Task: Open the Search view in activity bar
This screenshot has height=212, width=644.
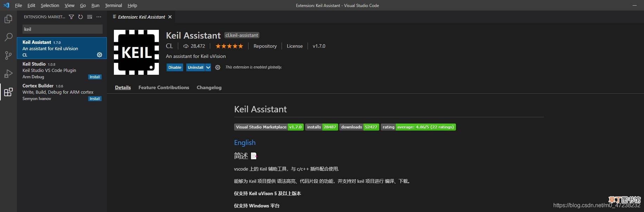Action: pyautogui.click(x=8, y=37)
